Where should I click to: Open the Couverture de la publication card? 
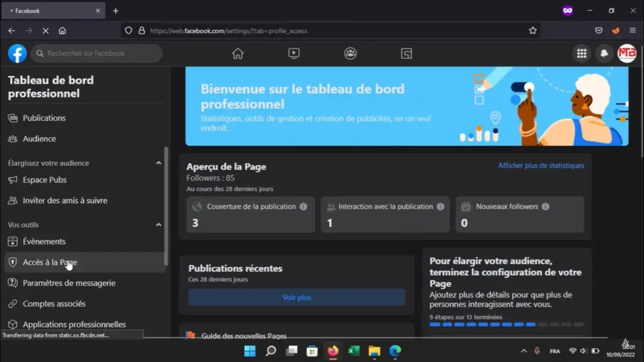click(x=250, y=214)
